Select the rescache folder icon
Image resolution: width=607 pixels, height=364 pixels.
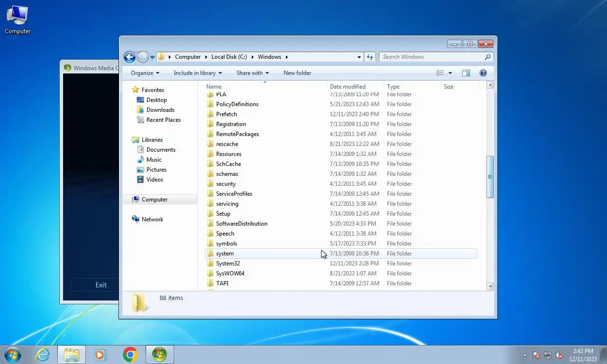(211, 144)
